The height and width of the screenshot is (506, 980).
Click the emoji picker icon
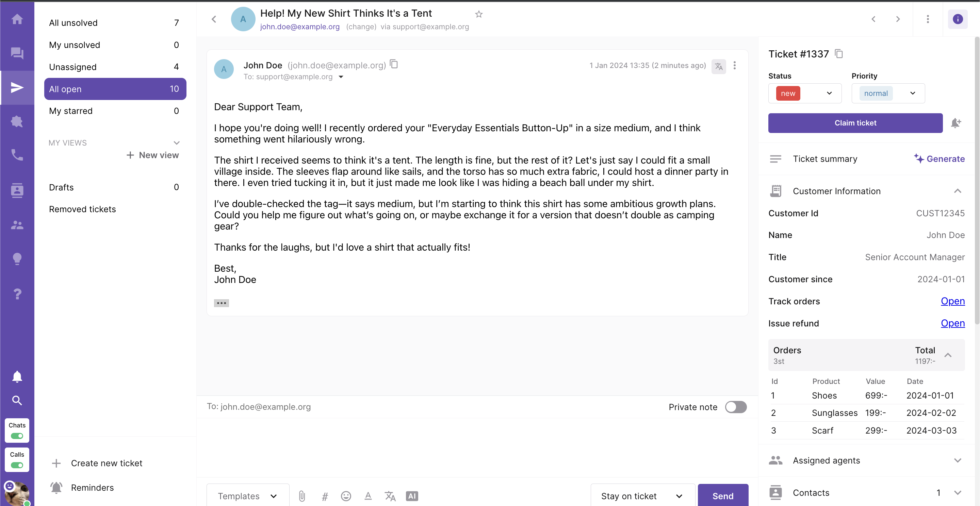346,496
